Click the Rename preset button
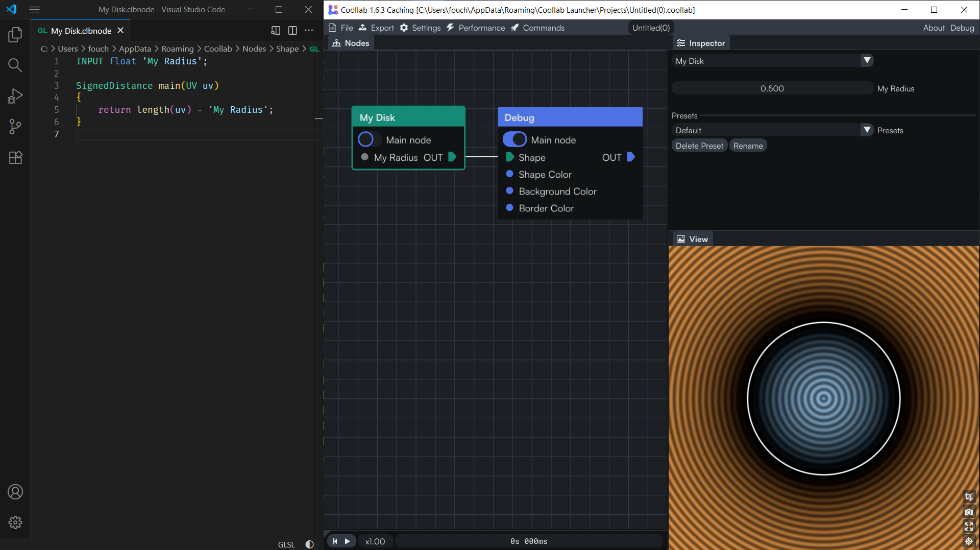Image resolution: width=980 pixels, height=550 pixels. click(748, 146)
